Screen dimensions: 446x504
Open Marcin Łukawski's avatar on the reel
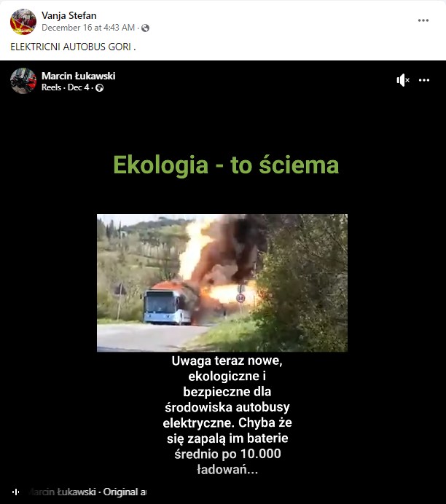point(23,81)
